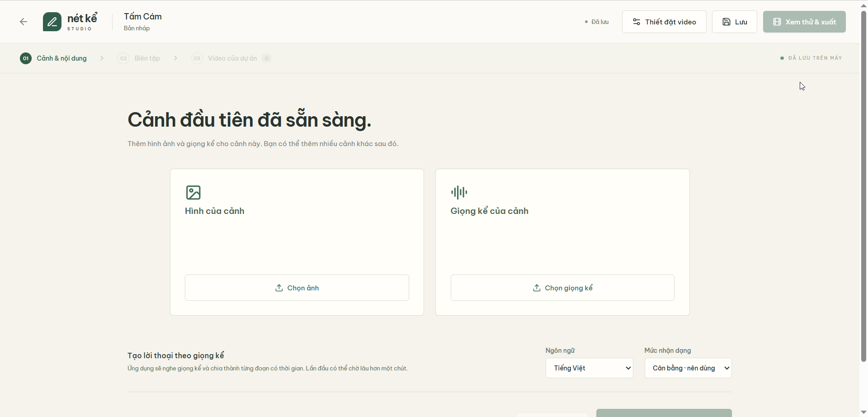Click Xem thử & xuất button
This screenshot has width=868, height=417.
(804, 22)
